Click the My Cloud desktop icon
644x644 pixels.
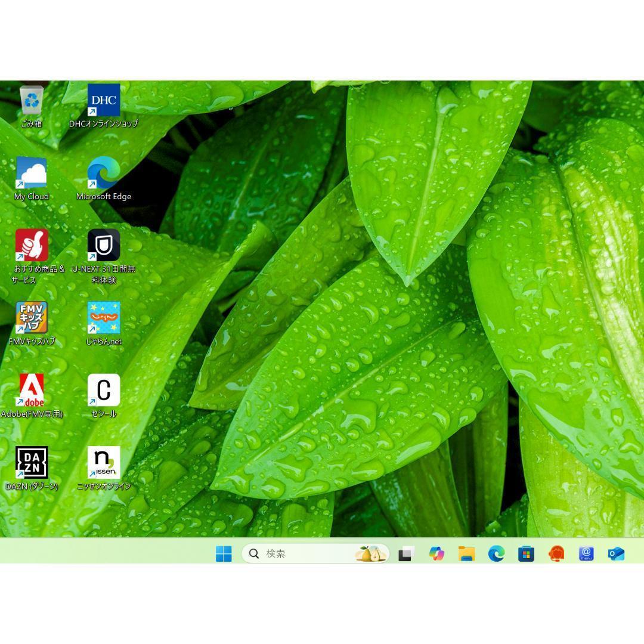(x=32, y=173)
